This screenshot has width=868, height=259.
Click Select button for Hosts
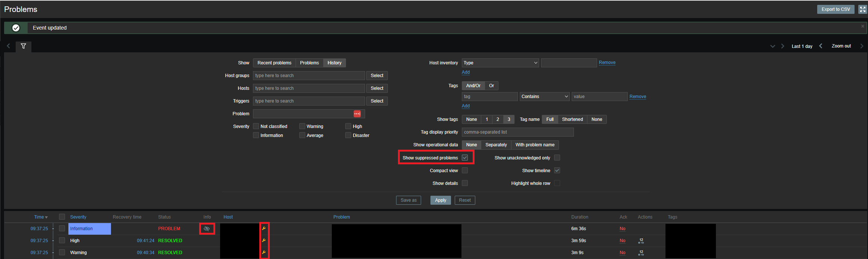pyautogui.click(x=377, y=88)
